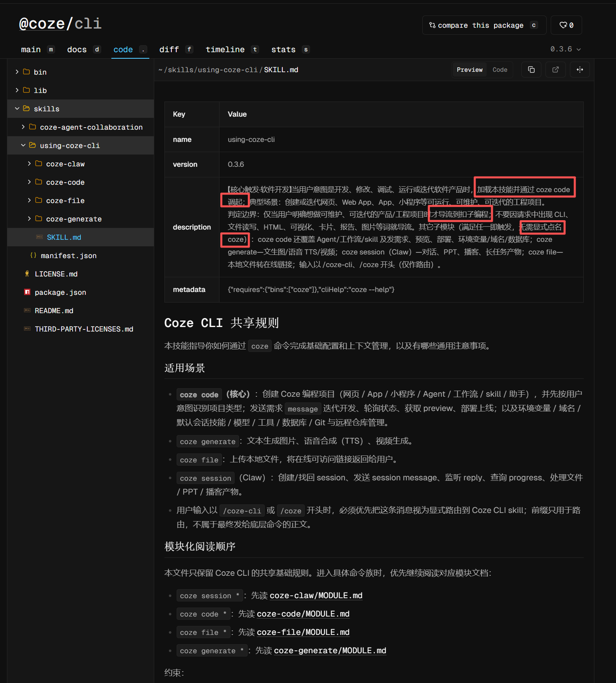
Task: Click the 模块化阅读顺序 heading
Action: point(200,546)
